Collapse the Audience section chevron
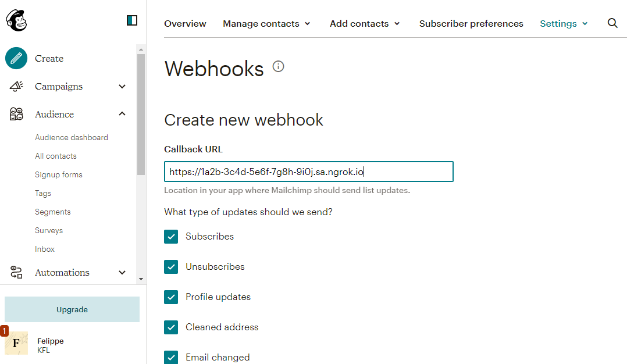627x364 pixels. [x=122, y=114]
